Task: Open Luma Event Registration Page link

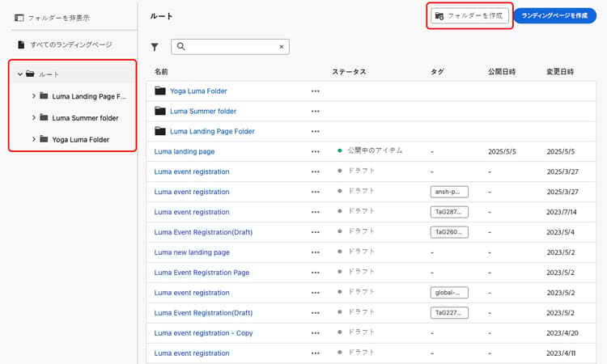Action: click(202, 273)
